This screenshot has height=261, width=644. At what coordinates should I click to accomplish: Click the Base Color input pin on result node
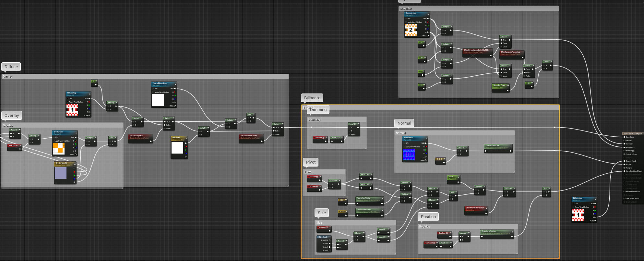(625, 137)
